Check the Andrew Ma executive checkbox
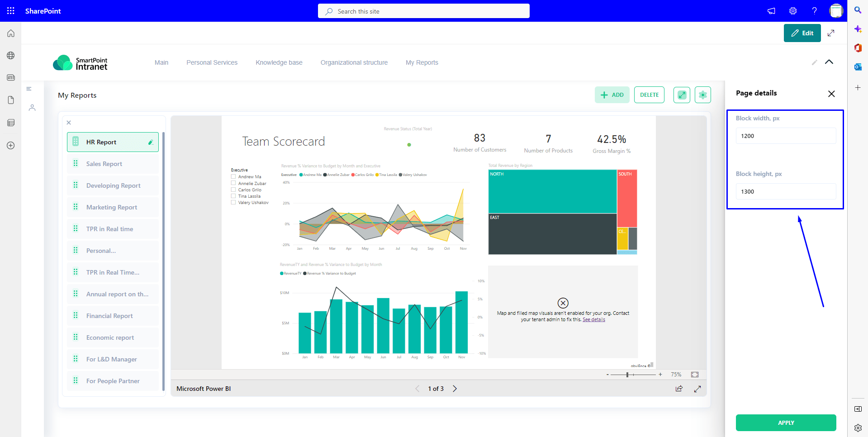The width and height of the screenshot is (868, 437). coord(233,177)
